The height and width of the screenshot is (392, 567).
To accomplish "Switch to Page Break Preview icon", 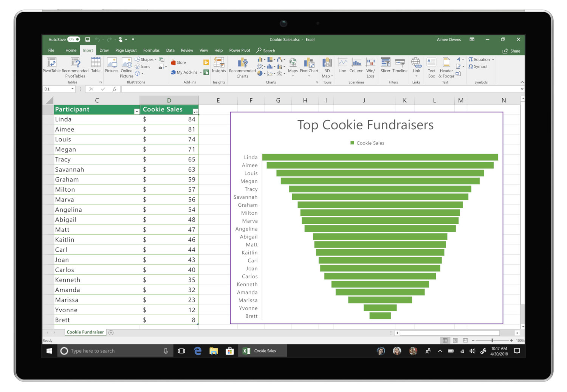I will [465, 341].
